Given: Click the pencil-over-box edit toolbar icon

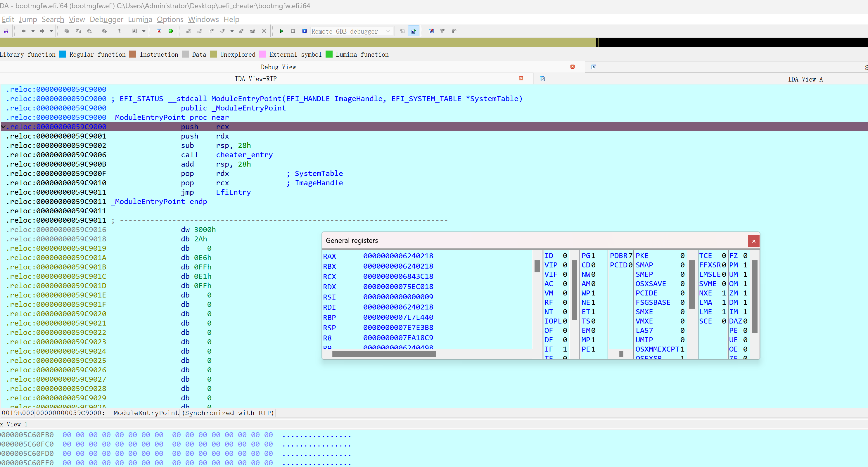Looking at the screenshot, I should tap(253, 31).
